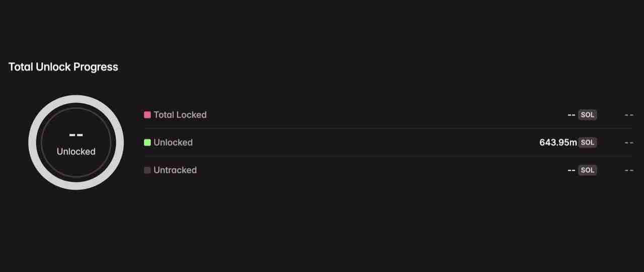Click the dashed amount left of Untracked SOL

(x=571, y=170)
